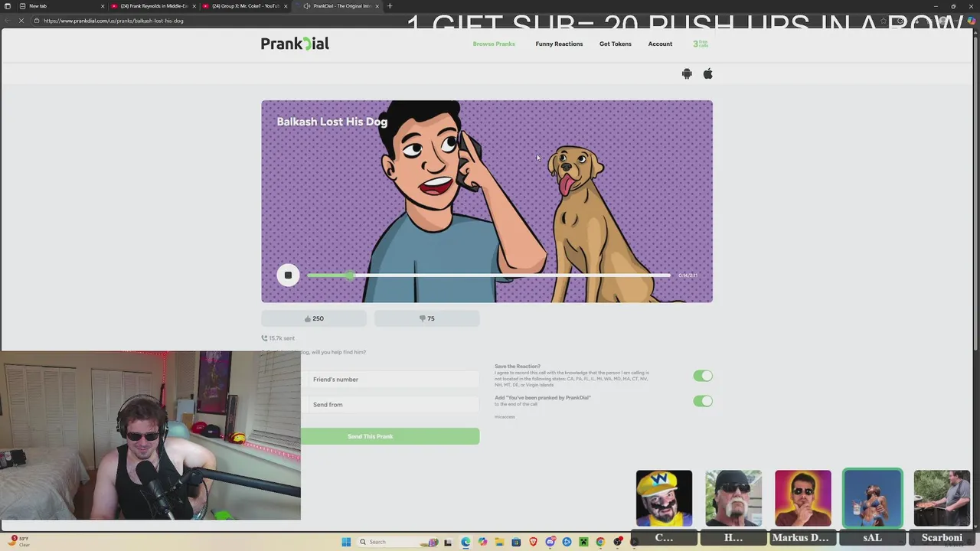Image resolution: width=980 pixels, height=551 pixels.
Task: Open Browse Pranks in the navigation
Action: click(x=494, y=44)
